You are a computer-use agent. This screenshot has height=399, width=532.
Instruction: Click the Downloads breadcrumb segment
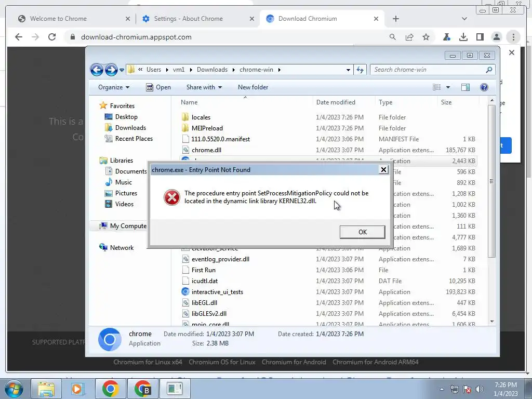coord(212,70)
